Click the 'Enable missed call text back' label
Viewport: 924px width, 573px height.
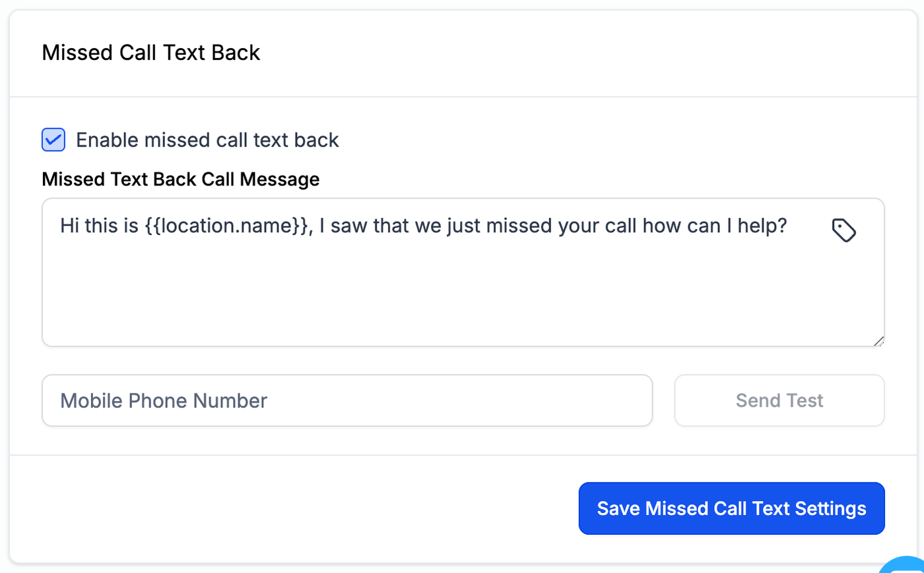207,140
